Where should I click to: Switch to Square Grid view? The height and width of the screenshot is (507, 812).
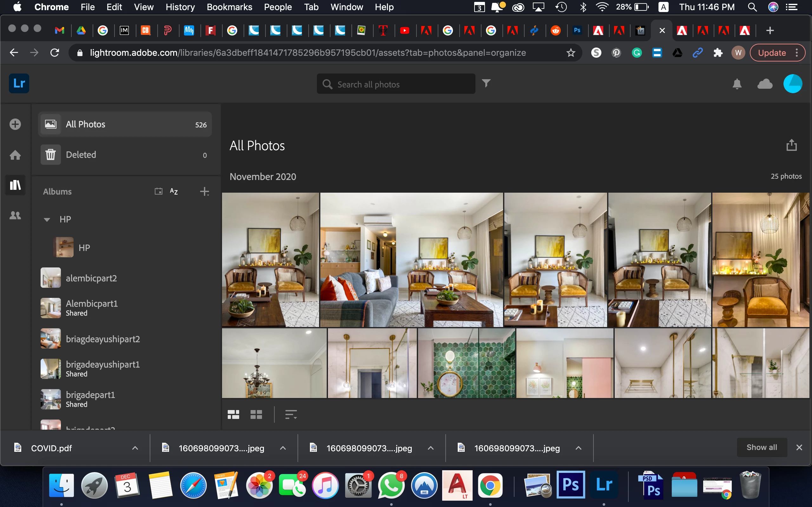(256, 414)
